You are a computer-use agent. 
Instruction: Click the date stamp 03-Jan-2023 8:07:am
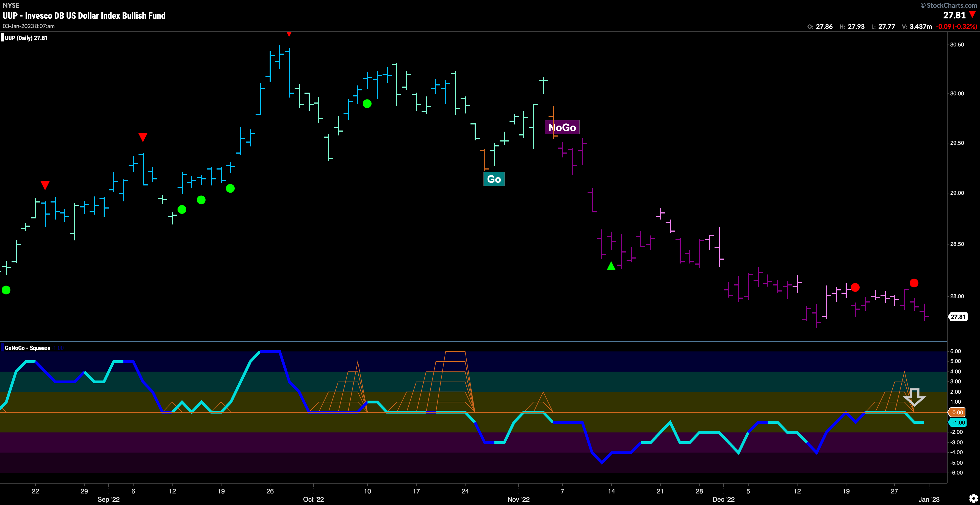(x=29, y=26)
